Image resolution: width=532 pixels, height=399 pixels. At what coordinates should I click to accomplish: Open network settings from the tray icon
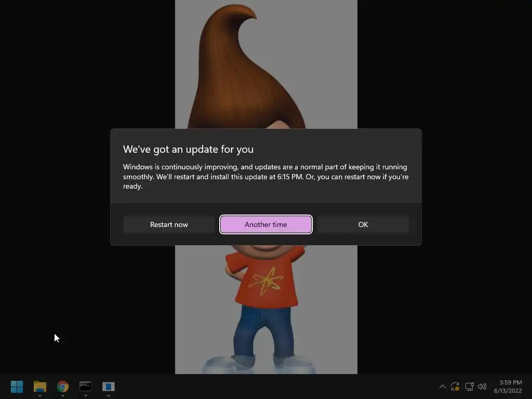tap(469, 387)
